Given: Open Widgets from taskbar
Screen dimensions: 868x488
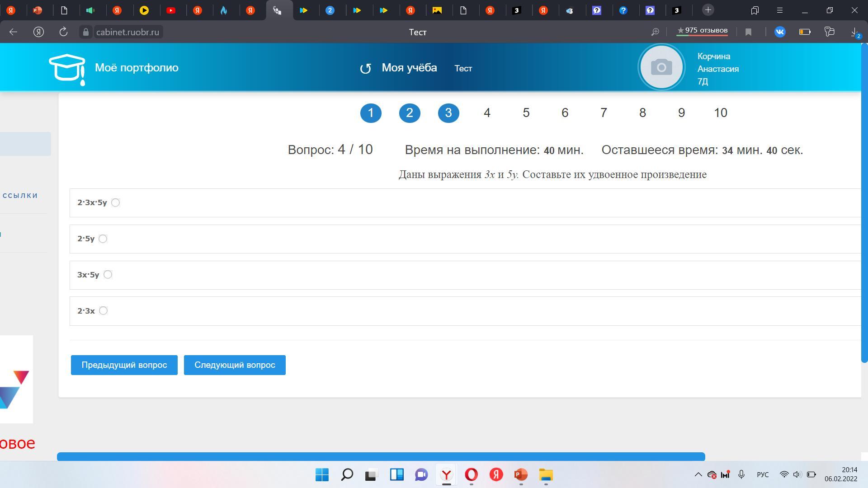Looking at the screenshot, I should point(396,475).
